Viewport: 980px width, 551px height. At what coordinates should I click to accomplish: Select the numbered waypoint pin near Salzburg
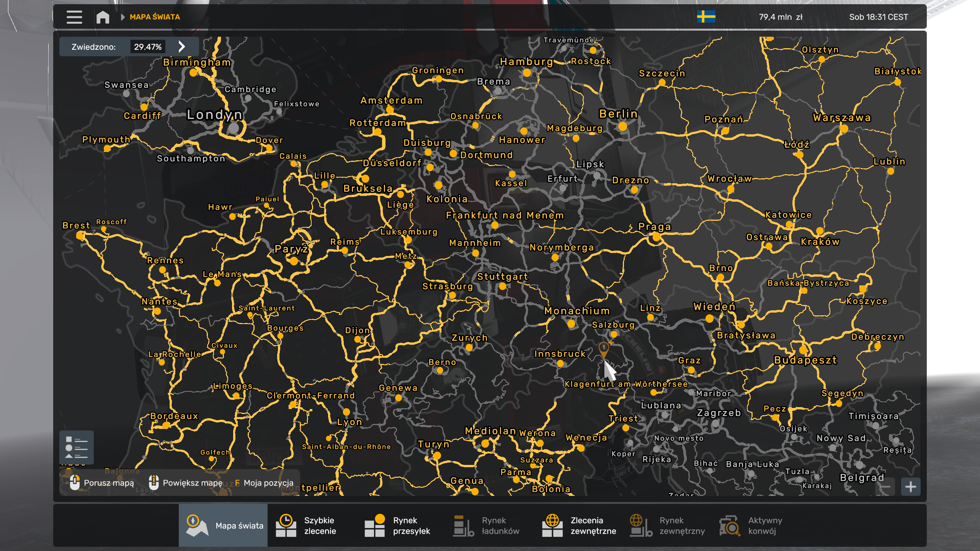click(x=604, y=349)
